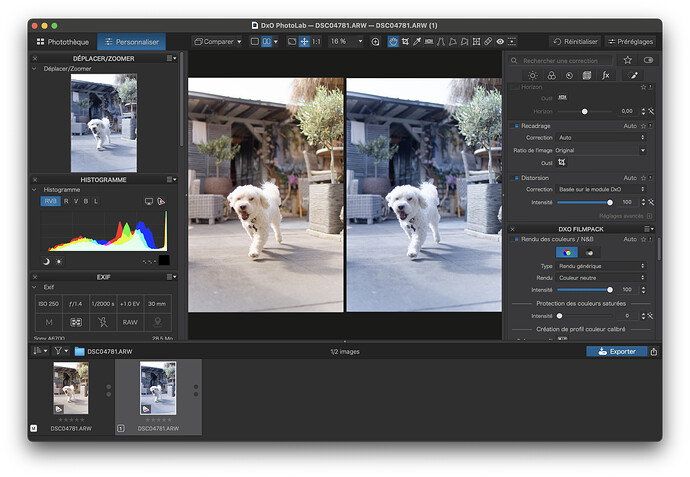The height and width of the screenshot is (477, 690).
Task: Select the ReShape grid tool in toolbar
Action: (476, 41)
